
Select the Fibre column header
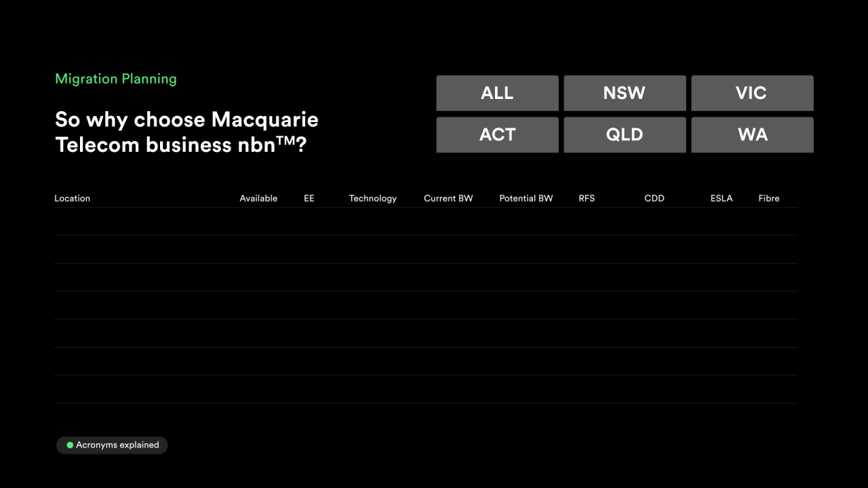(768, 198)
